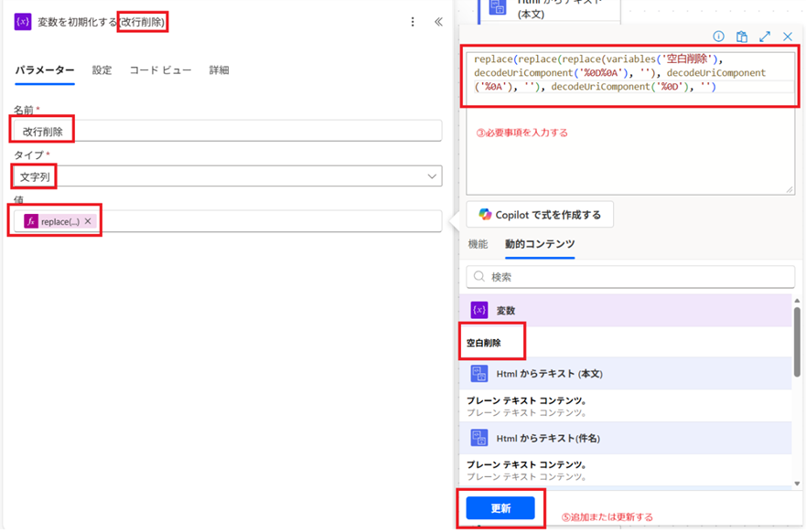Screen dimensions: 806x532
Task: Click the 名前 field containing 改行削除
Action: [226, 131]
